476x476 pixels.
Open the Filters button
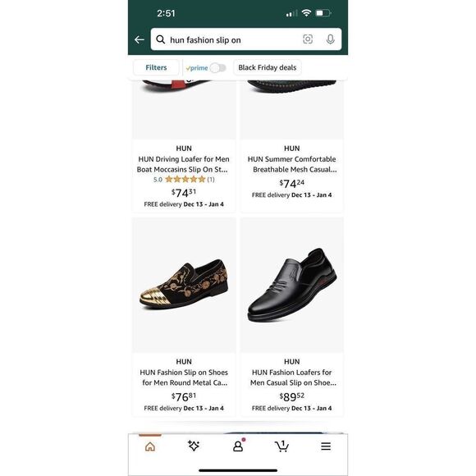tap(156, 67)
